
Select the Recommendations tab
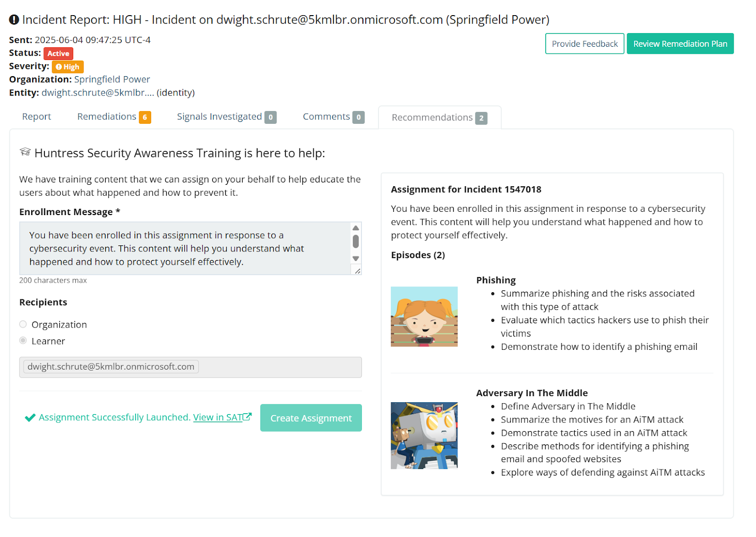tap(439, 118)
